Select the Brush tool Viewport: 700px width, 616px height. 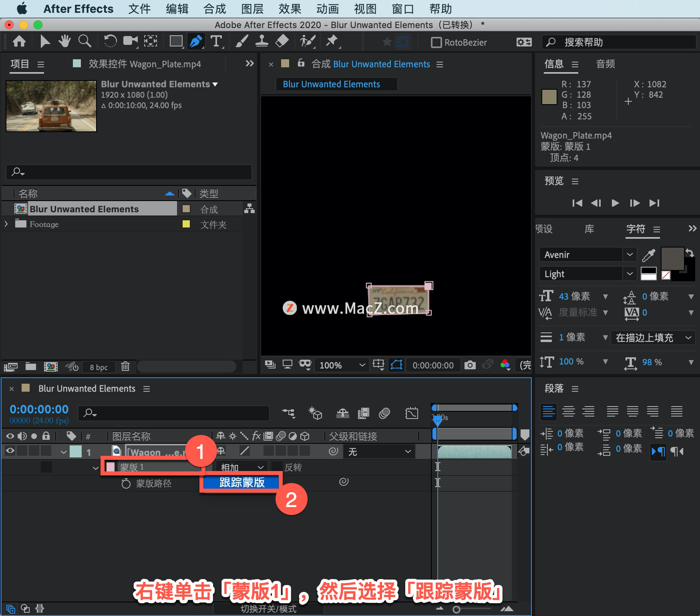(241, 41)
